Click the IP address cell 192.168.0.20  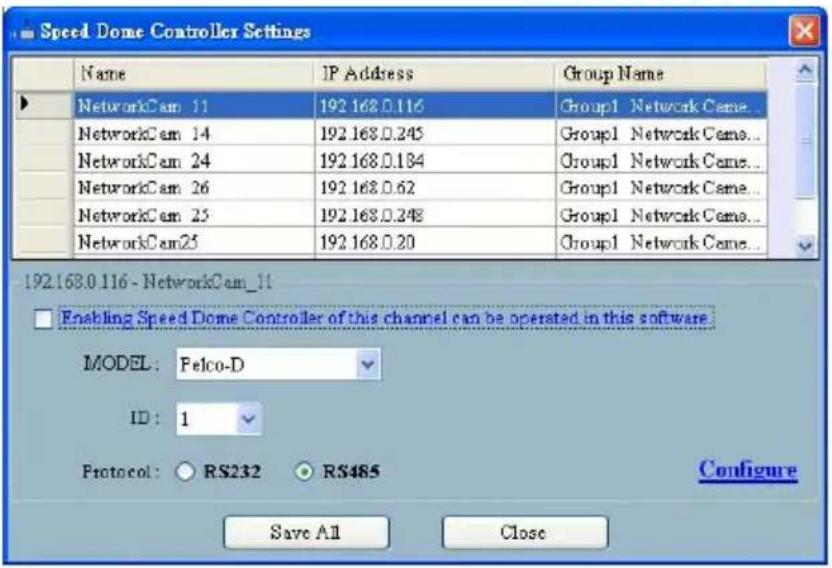pos(435,243)
